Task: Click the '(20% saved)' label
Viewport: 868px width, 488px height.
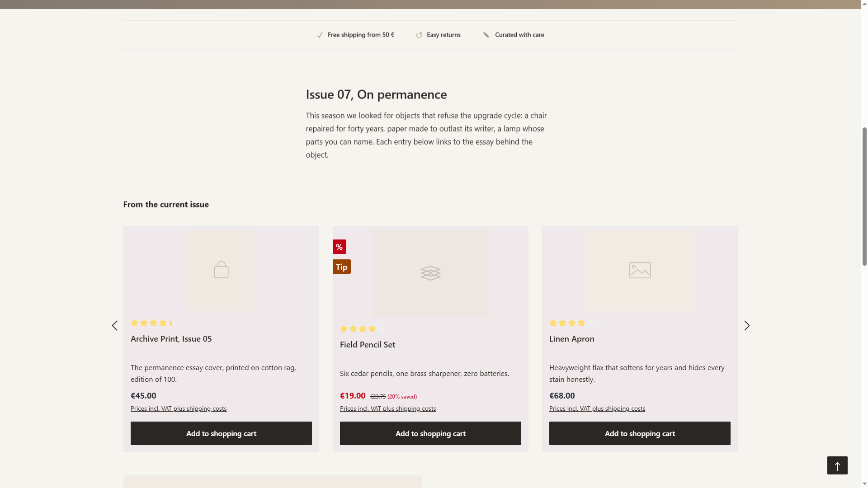Action: click(x=402, y=397)
